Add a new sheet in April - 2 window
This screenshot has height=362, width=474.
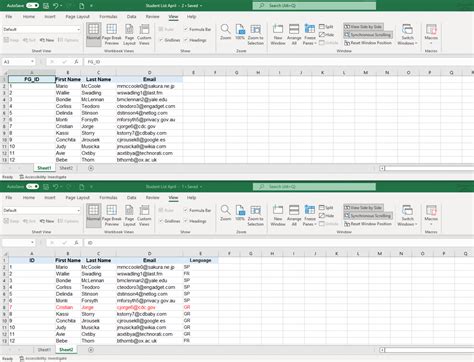pyautogui.click(x=91, y=168)
